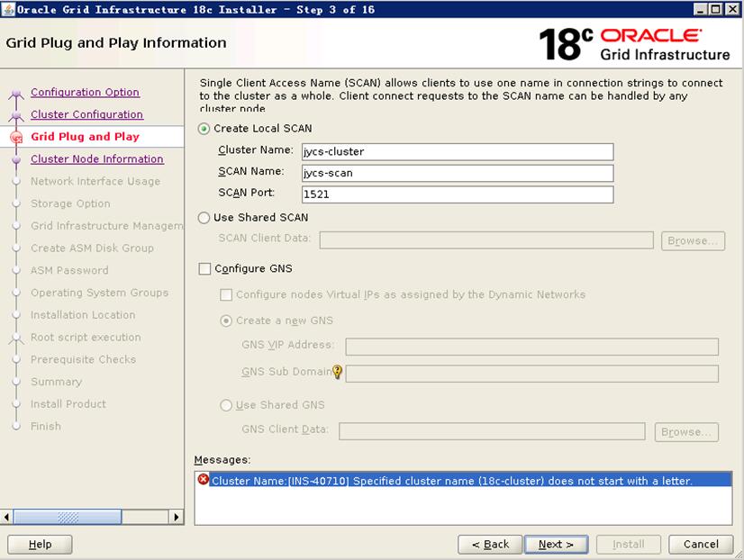This screenshot has height=560, width=744.
Task: Select the INS-40710 cluster name error message
Action: 463,480
